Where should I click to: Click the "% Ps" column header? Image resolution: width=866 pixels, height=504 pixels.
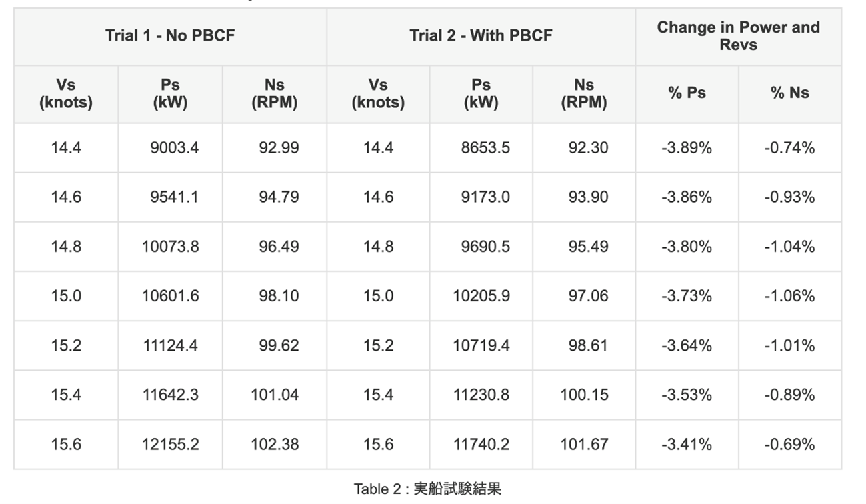687,93
